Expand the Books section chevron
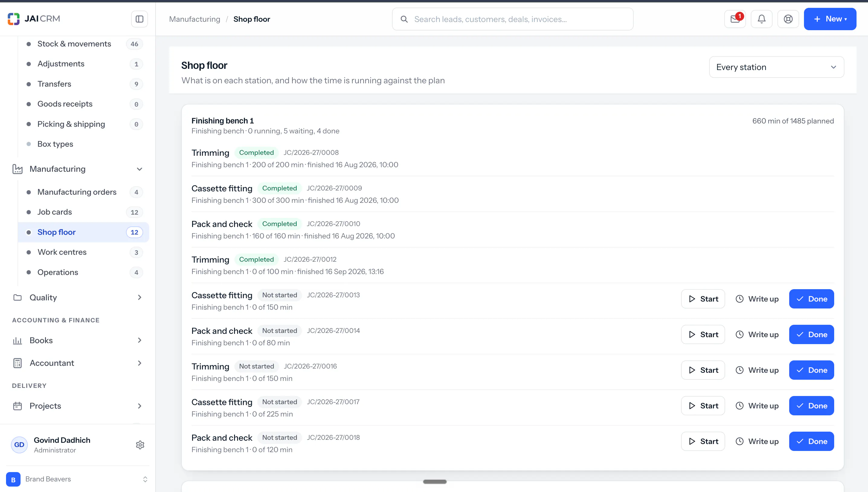The image size is (868, 492). coord(139,340)
